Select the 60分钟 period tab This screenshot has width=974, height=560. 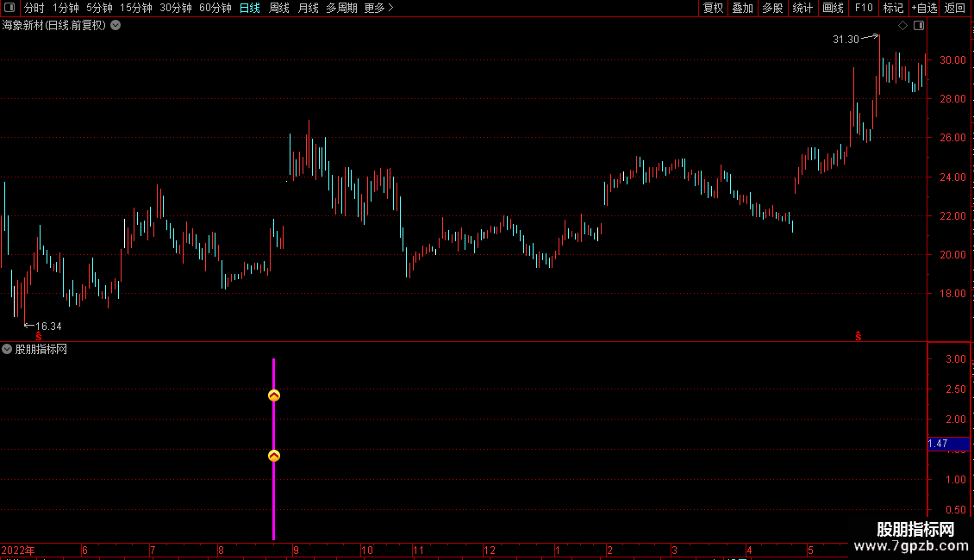click(215, 8)
